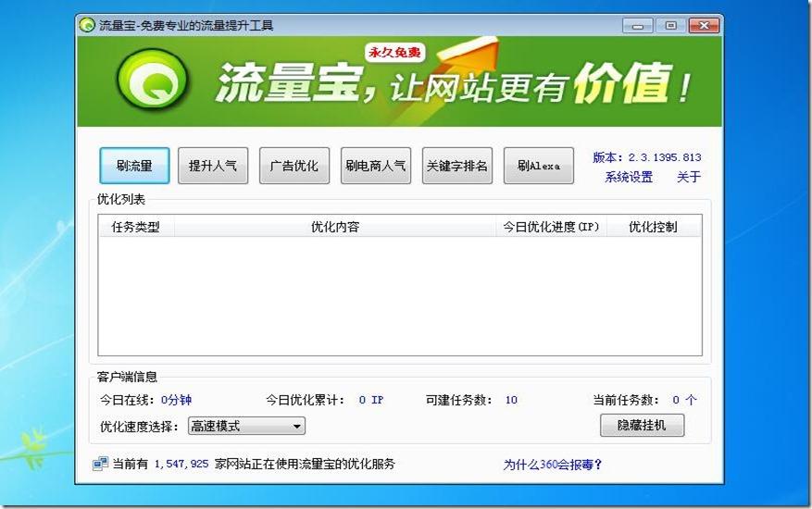
Task: Switch to 关键字排名 section
Action: (x=457, y=166)
